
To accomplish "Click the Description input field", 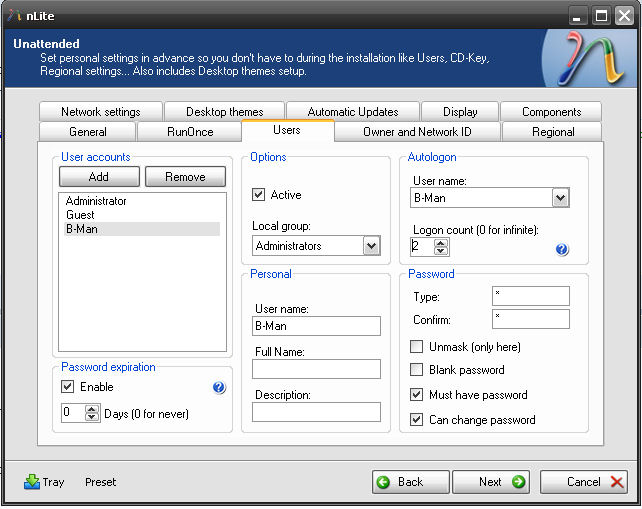I will [x=316, y=412].
